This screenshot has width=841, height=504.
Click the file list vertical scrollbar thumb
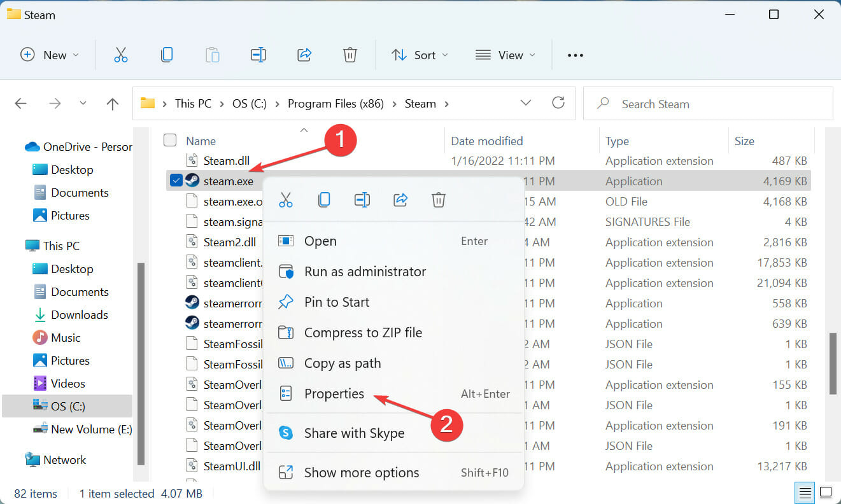[833, 364]
